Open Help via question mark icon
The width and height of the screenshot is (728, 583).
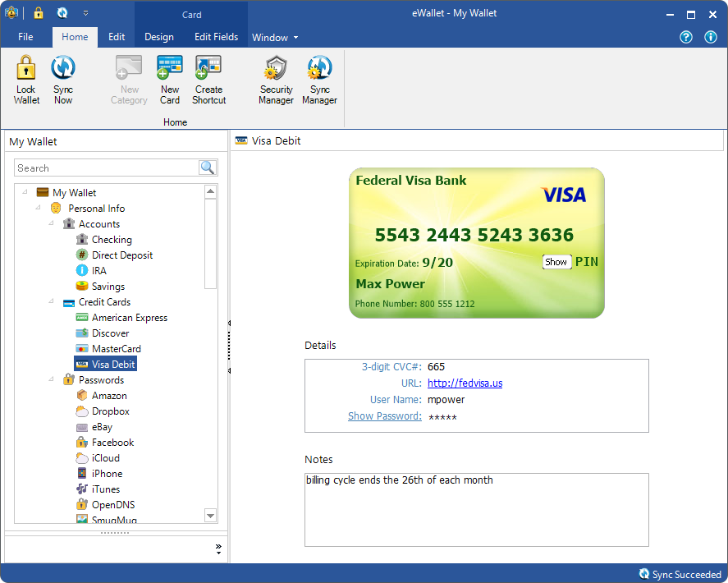[x=686, y=37]
